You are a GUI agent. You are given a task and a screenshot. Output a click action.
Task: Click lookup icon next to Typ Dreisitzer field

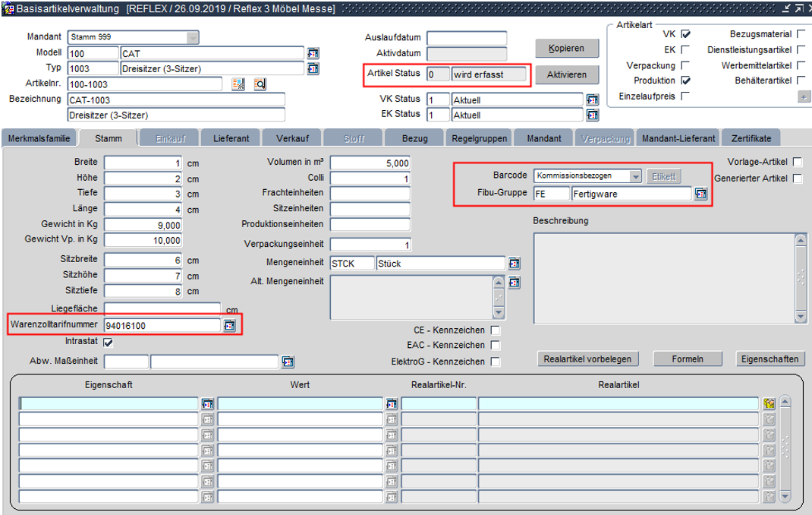[313, 68]
